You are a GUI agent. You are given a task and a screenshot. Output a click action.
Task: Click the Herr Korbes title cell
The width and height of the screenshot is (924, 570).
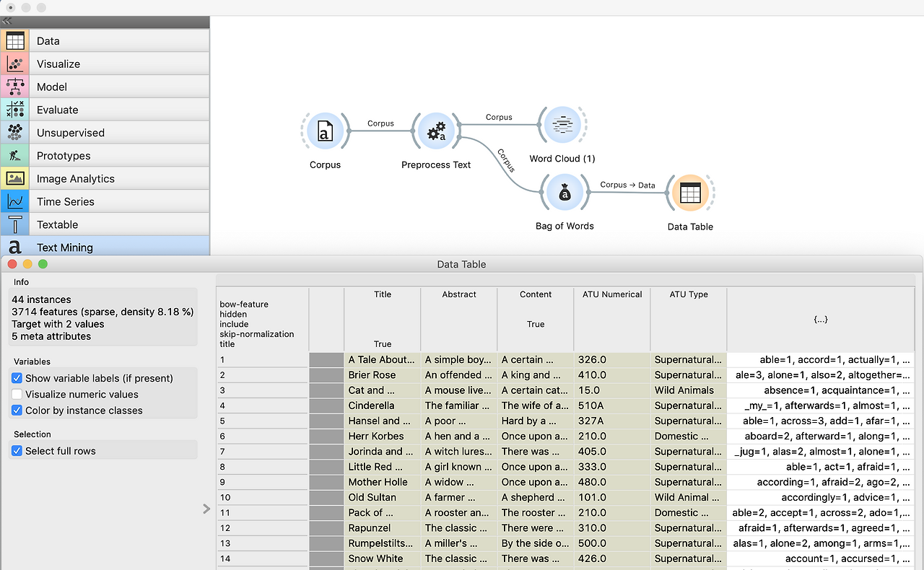[383, 436]
